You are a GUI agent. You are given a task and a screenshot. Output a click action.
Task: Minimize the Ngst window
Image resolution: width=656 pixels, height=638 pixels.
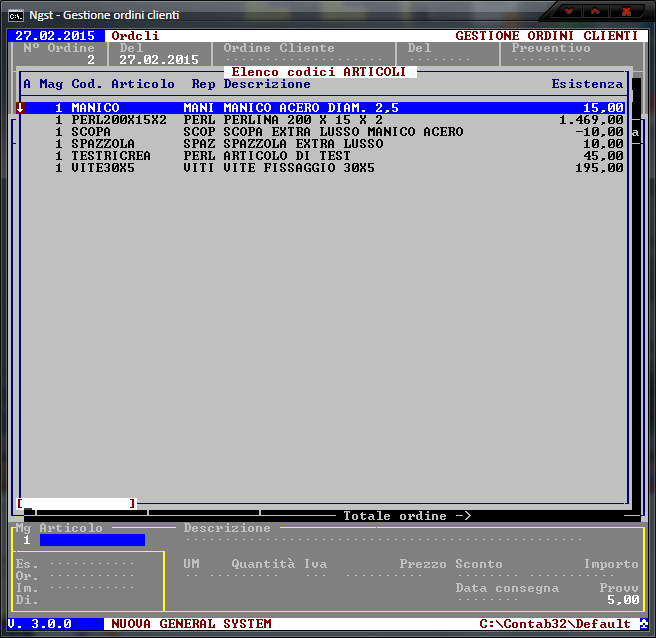[570, 11]
